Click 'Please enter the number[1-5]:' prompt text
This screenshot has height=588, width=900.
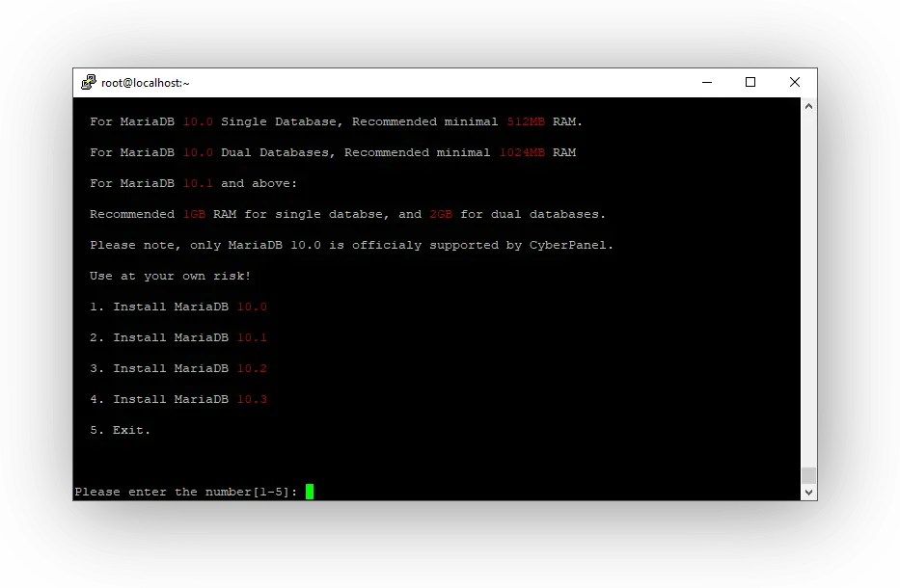click(x=186, y=493)
